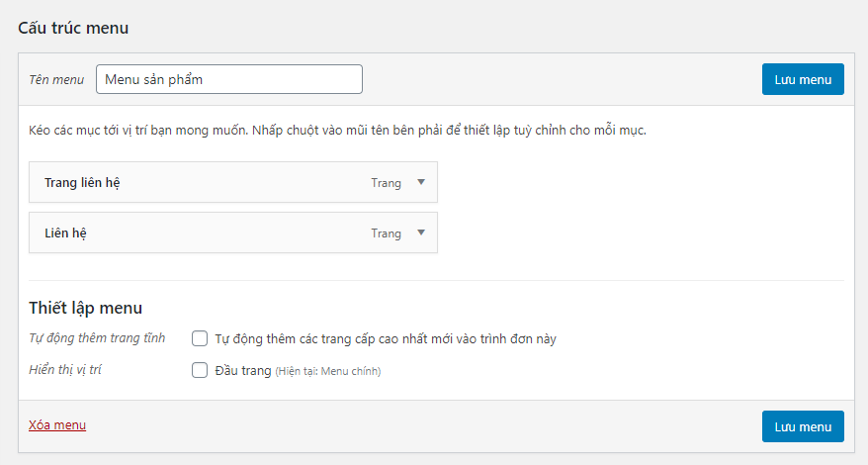The width and height of the screenshot is (868, 465).
Task: Click the 'Tên menu' field label
Action: click(x=56, y=80)
